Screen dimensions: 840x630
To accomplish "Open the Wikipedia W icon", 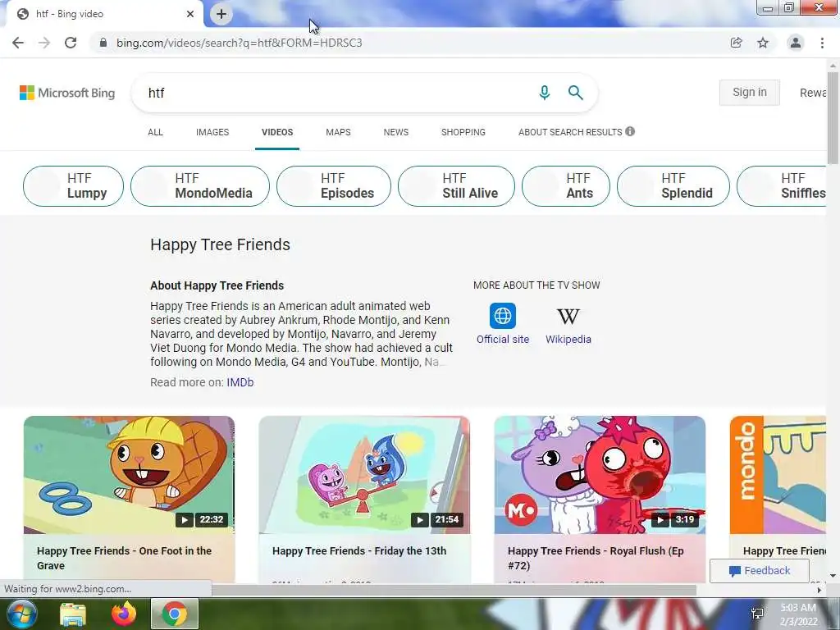I will pos(568,316).
